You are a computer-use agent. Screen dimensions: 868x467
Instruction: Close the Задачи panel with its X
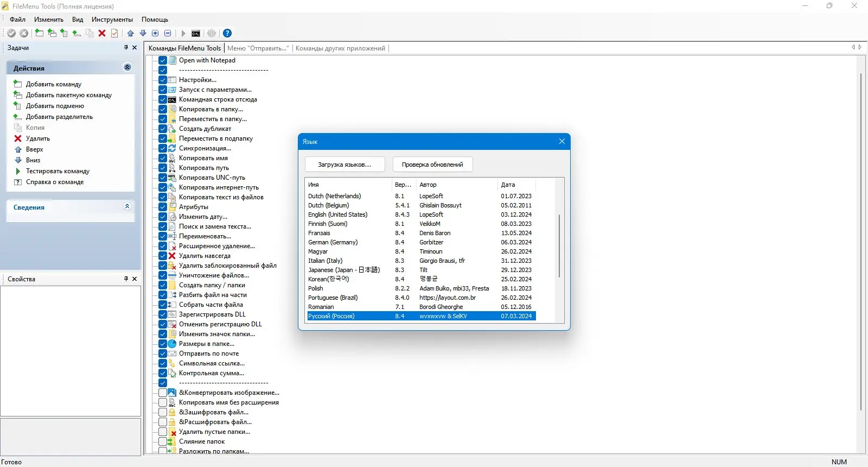pyautogui.click(x=135, y=48)
